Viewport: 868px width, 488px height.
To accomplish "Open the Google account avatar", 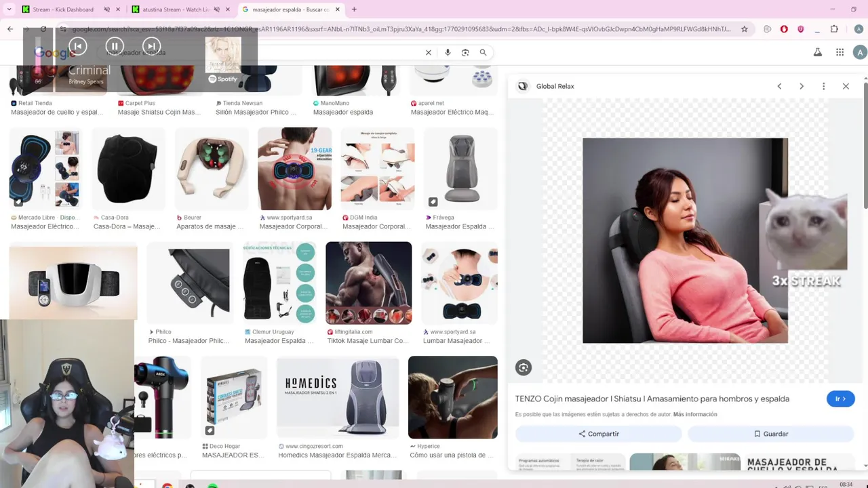I will pyautogui.click(x=860, y=52).
